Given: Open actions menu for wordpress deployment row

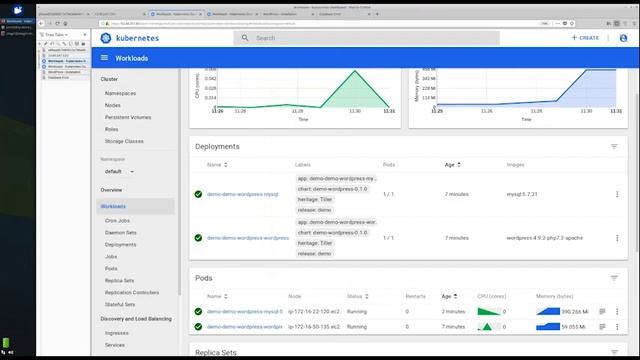Looking at the screenshot, I should (617, 238).
